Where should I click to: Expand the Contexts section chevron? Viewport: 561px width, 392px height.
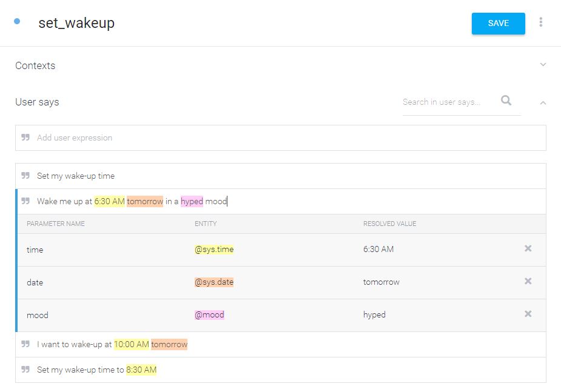(543, 65)
